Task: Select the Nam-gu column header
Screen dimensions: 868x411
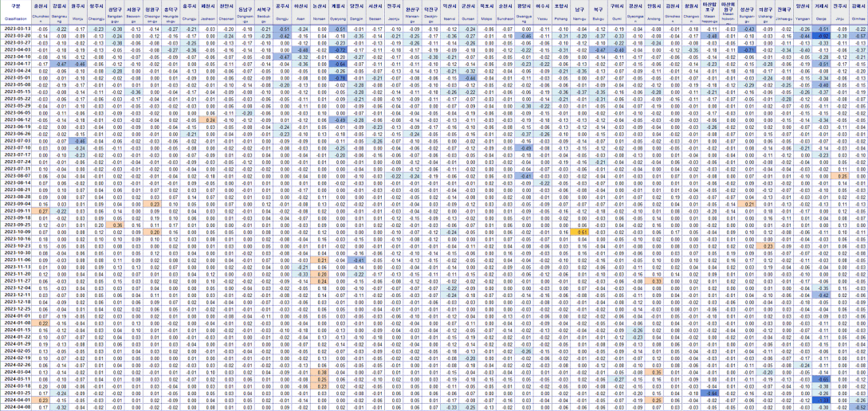Action: [x=579, y=13]
